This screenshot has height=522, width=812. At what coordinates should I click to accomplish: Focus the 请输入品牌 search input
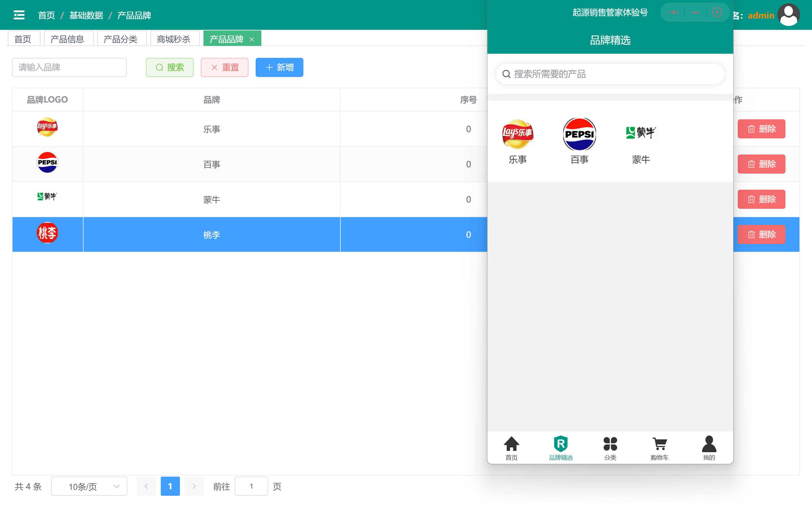69,67
